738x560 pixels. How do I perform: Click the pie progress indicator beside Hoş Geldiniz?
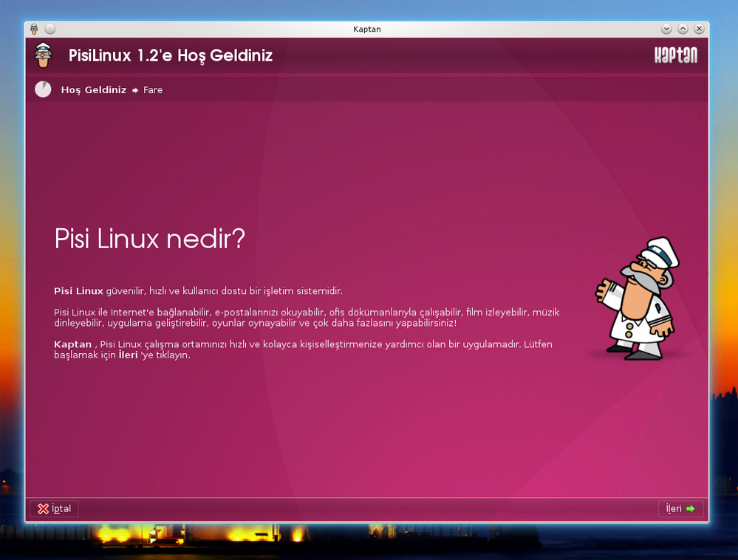pyautogui.click(x=43, y=89)
